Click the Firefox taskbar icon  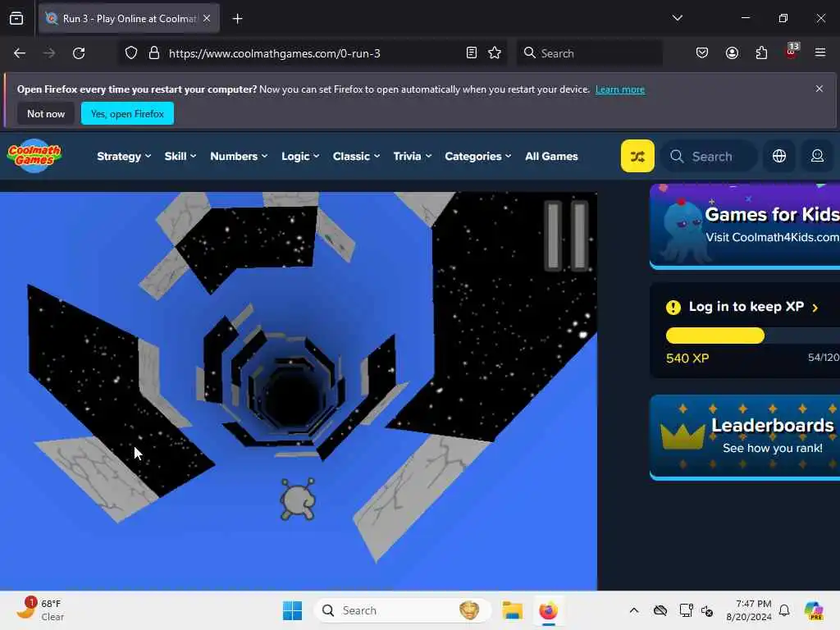pos(548,610)
